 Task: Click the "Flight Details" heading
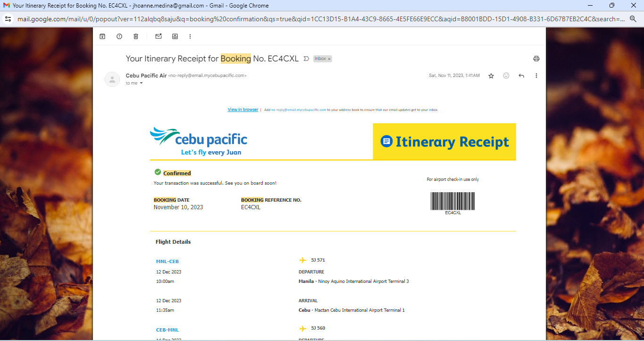[x=173, y=242]
